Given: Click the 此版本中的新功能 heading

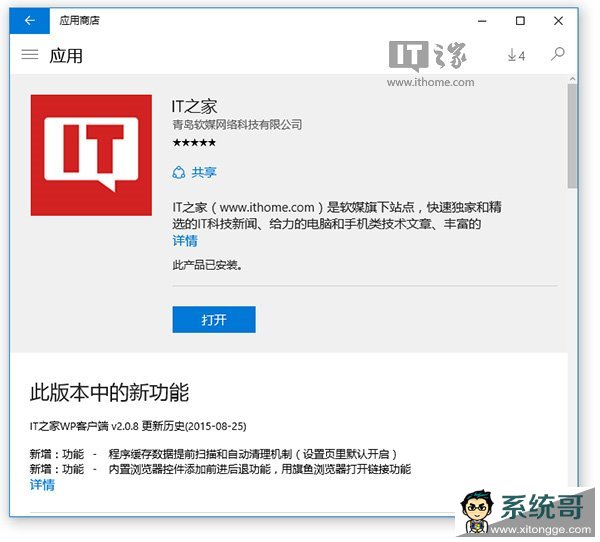Looking at the screenshot, I should (109, 392).
